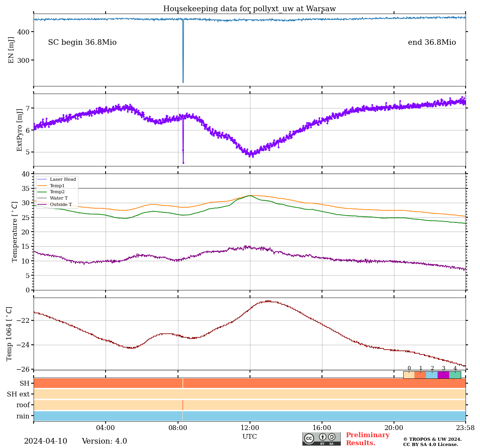Image resolution: width=480 pixels, height=448 pixels.
Task: Click the '© TROPOS & UW 2024.' copyright line
Action: click(x=432, y=439)
